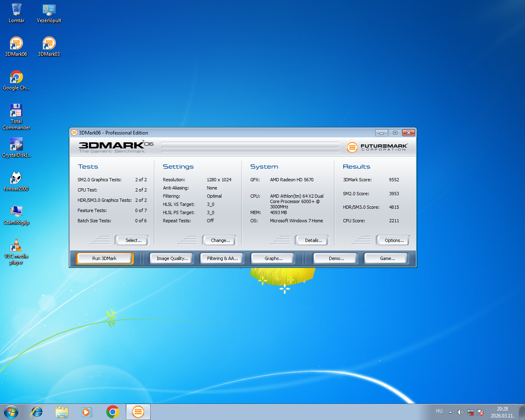Click the CPU Score value 2211
525x420 pixels.
(x=394, y=221)
